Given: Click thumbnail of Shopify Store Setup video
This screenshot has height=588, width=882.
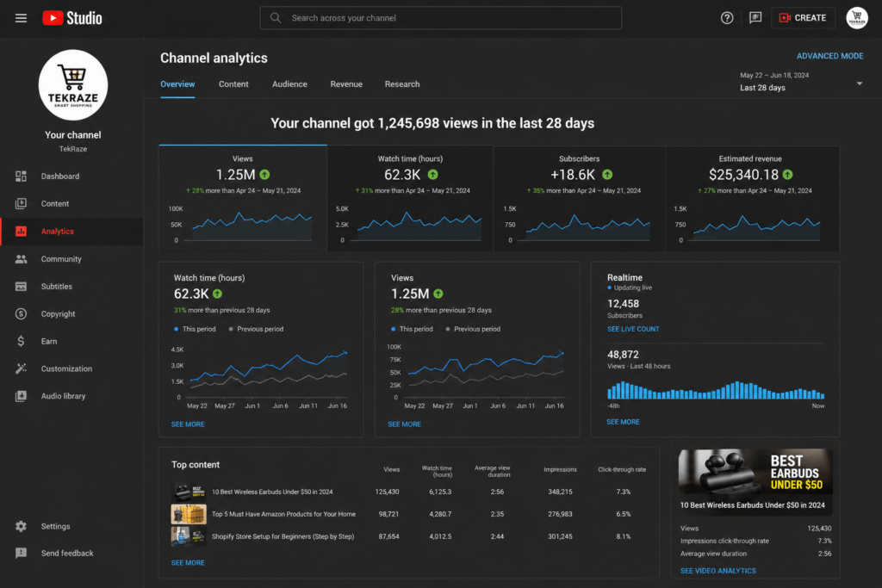Looking at the screenshot, I should 189,536.
